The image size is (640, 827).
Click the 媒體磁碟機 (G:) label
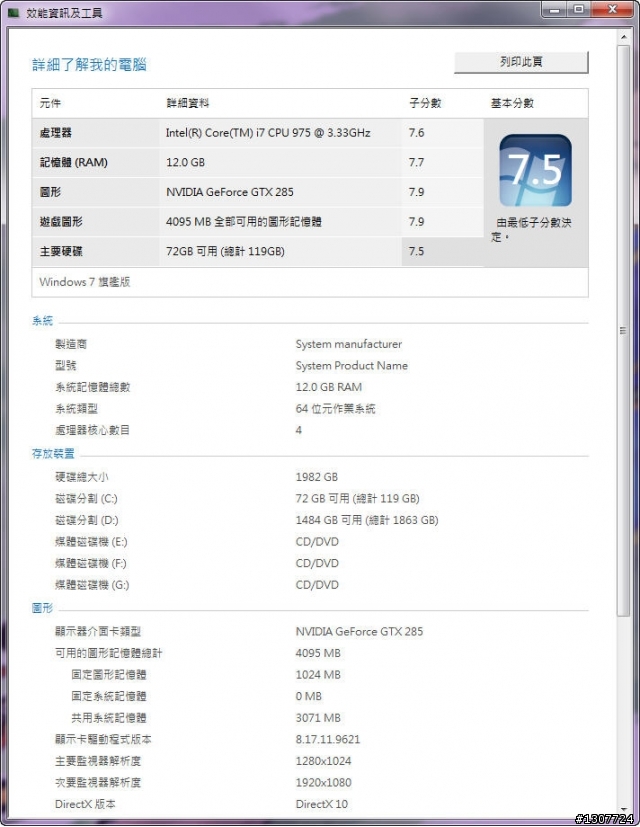[x=92, y=585]
